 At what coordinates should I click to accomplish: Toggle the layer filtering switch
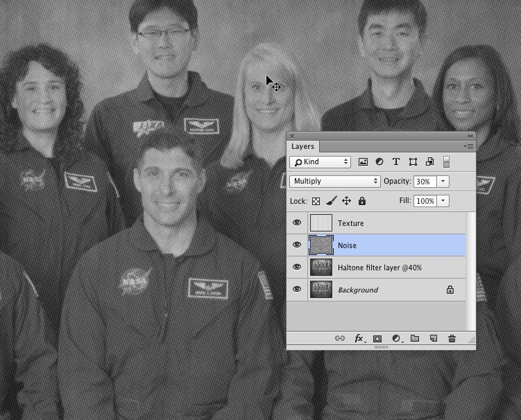point(446,161)
